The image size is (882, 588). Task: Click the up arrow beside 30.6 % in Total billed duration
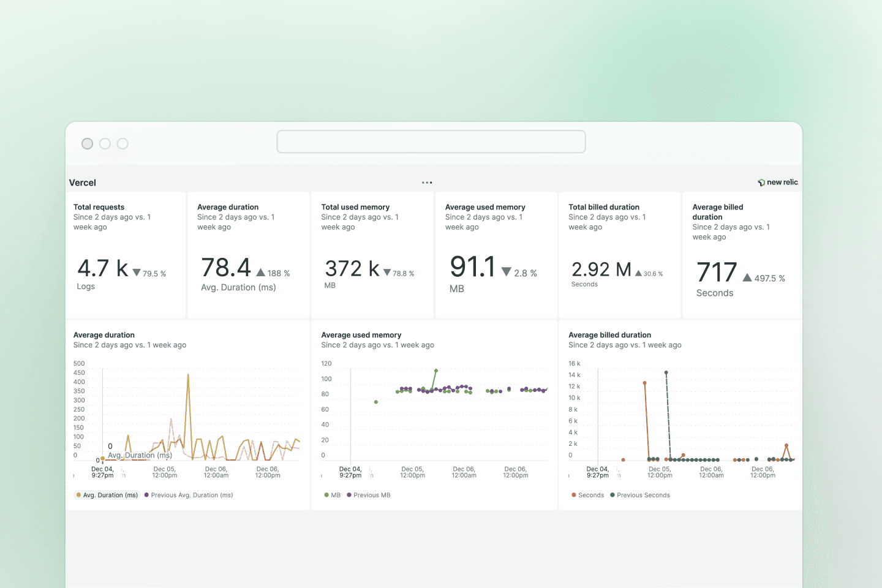[x=638, y=274]
